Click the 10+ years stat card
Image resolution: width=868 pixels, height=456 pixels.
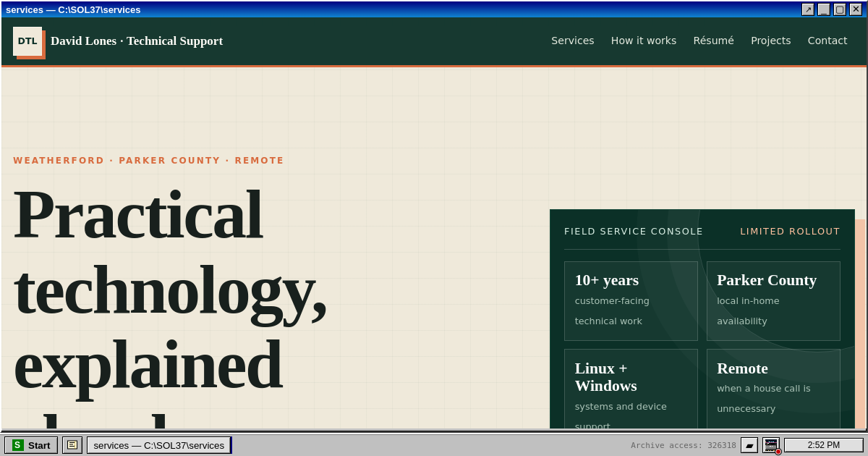[x=631, y=301]
